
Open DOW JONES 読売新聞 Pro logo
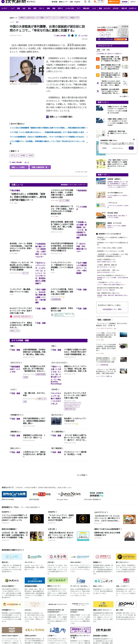coord(97,494)
